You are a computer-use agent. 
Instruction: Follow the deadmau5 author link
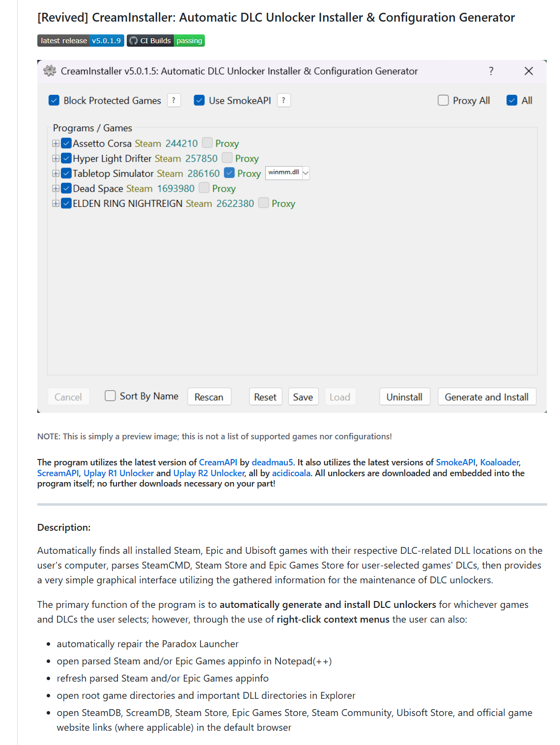tap(272, 462)
